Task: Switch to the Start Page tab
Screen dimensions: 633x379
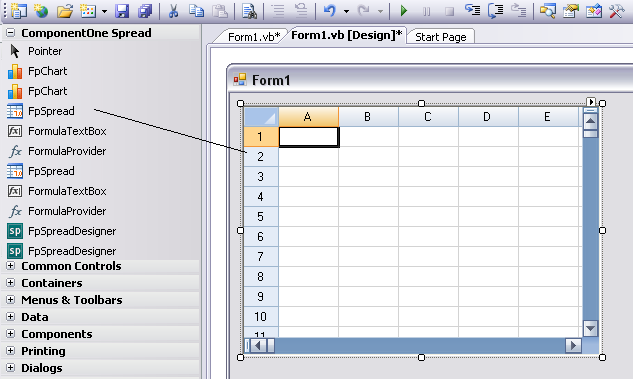Action: [x=440, y=37]
